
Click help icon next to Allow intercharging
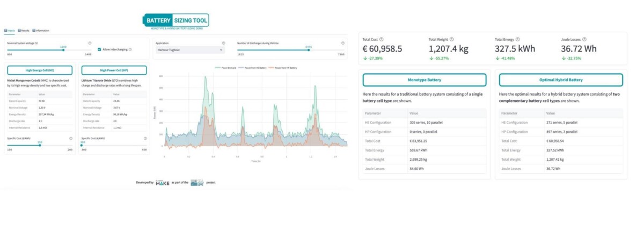130,49
